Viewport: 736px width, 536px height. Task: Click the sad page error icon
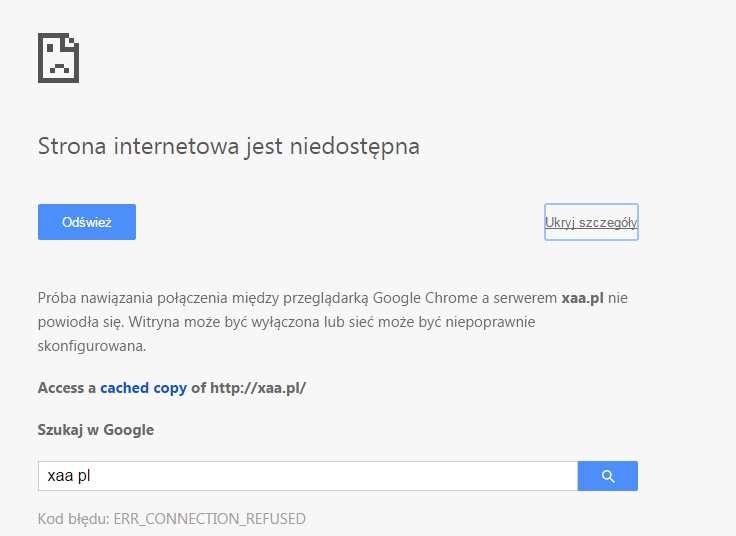click(x=58, y=58)
